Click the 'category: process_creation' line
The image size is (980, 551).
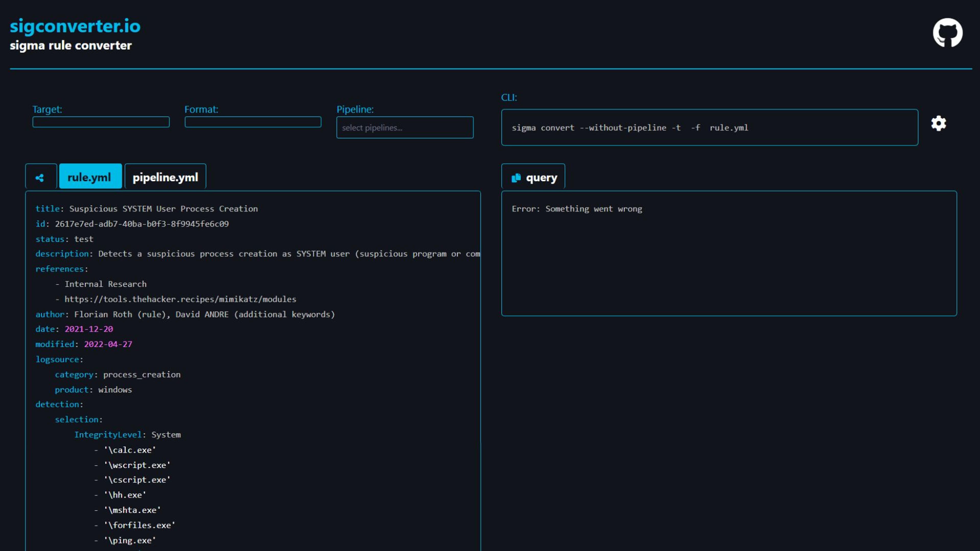[118, 374]
